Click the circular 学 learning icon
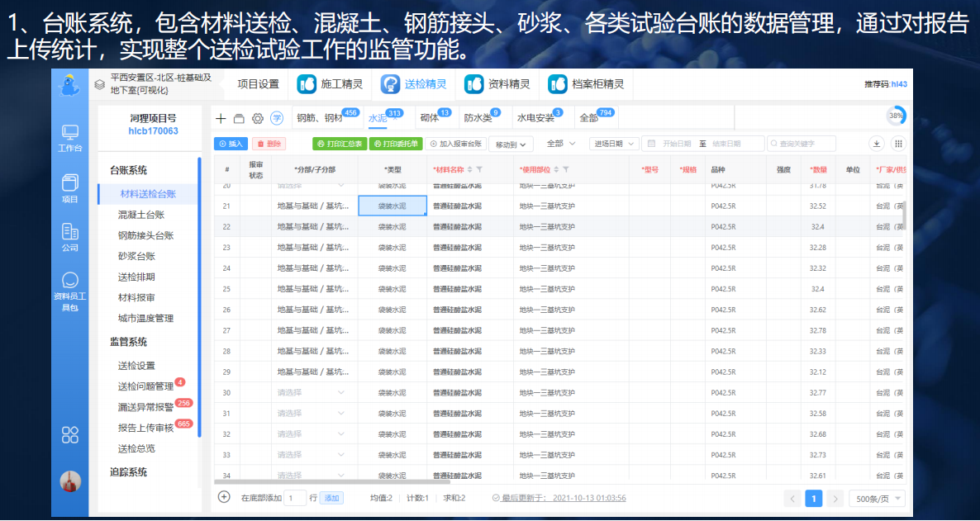 [x=278, y=118]
